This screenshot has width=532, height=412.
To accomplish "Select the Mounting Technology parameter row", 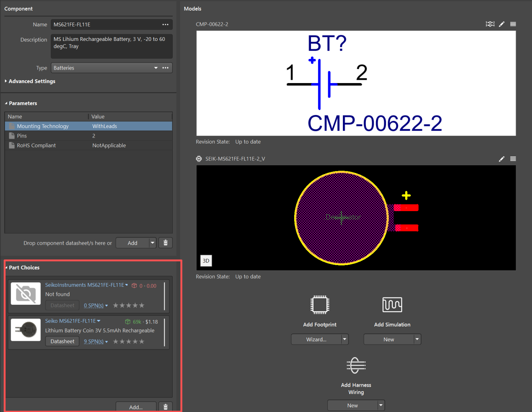I will click(x=88, y=126).
